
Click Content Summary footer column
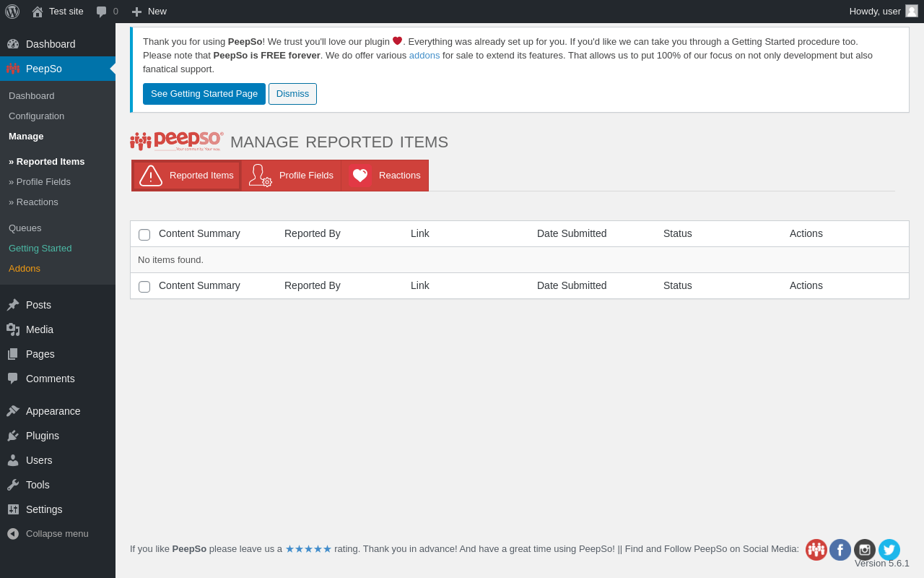[x=199, y=285]
